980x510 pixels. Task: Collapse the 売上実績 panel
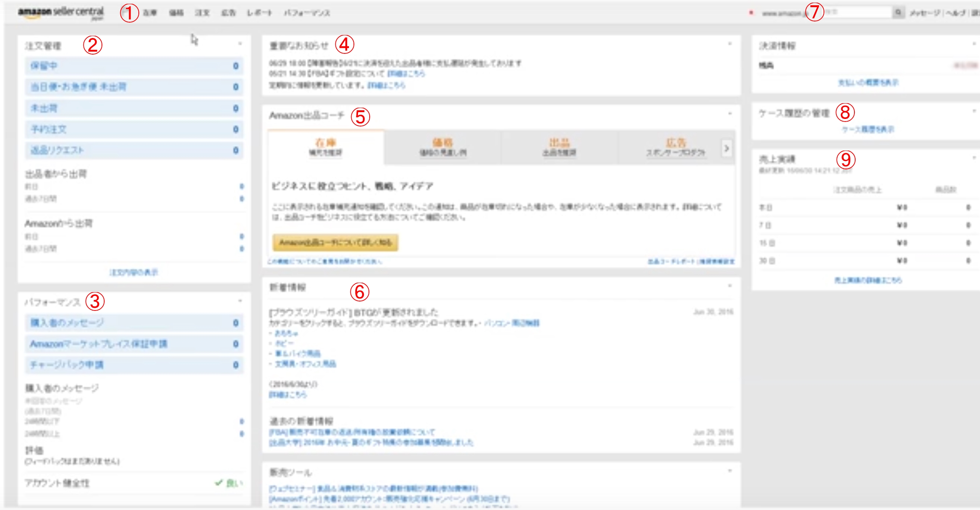coord(974,157)
